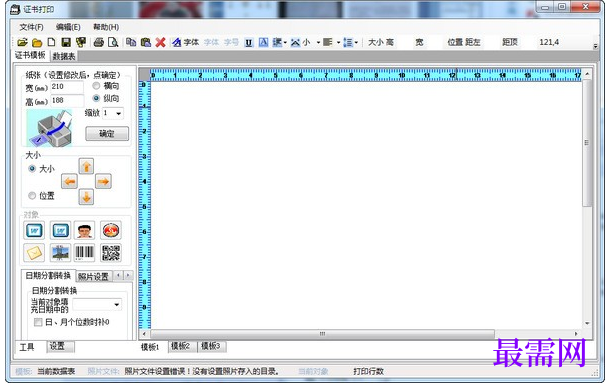The width and height of the screenshot is (605, 384).
Task: Insert a red seal stamp object
Action: (x=111, y=230)
